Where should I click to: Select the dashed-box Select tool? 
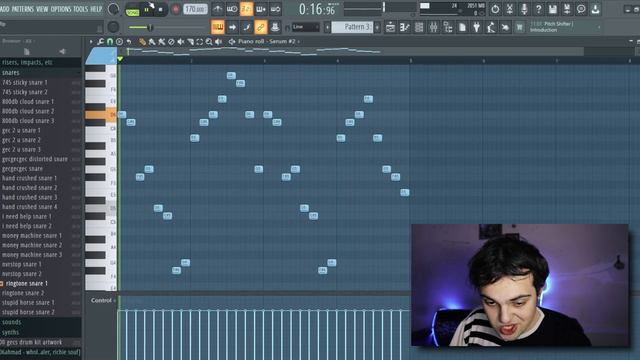pyautogui.click(x=200, y=42)
